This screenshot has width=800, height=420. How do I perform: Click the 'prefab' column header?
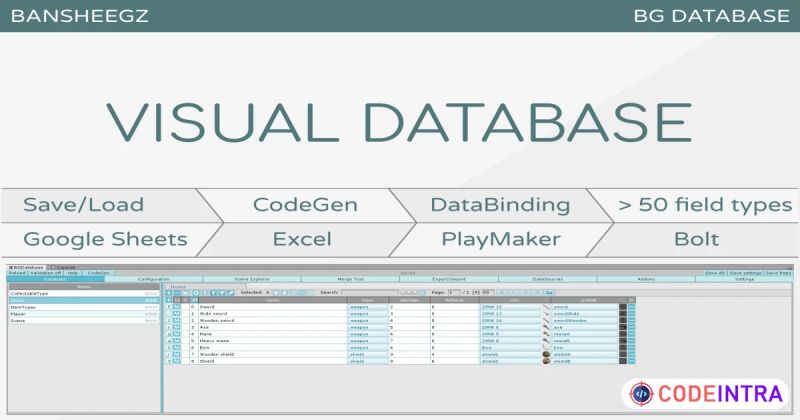pos(589,300)
